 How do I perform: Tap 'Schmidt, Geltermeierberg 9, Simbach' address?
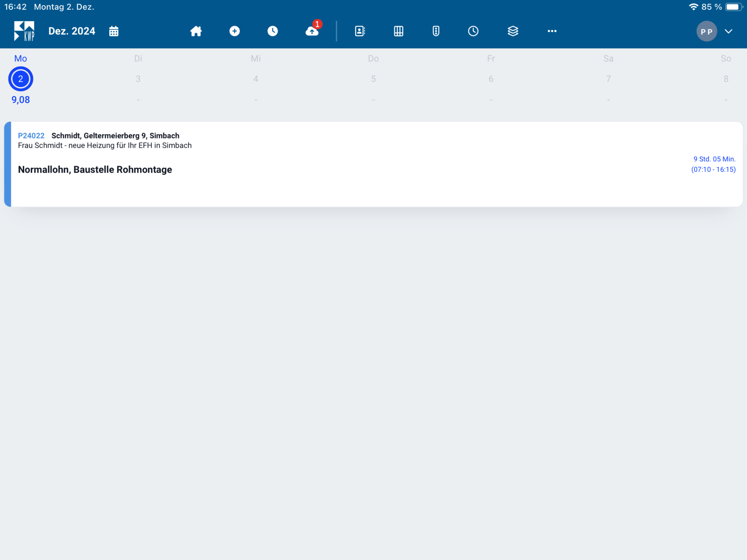pos(115,136)
